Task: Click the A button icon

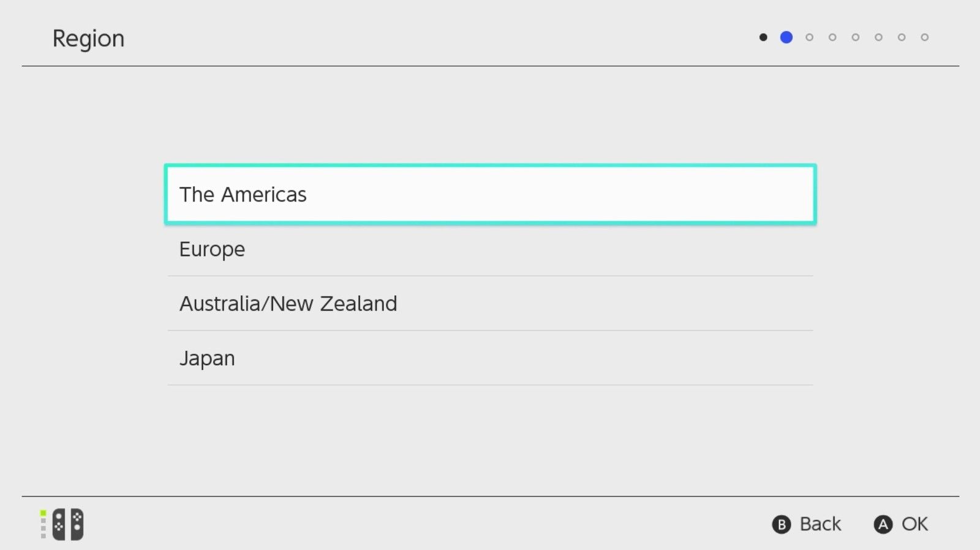Action: point(883,525)
